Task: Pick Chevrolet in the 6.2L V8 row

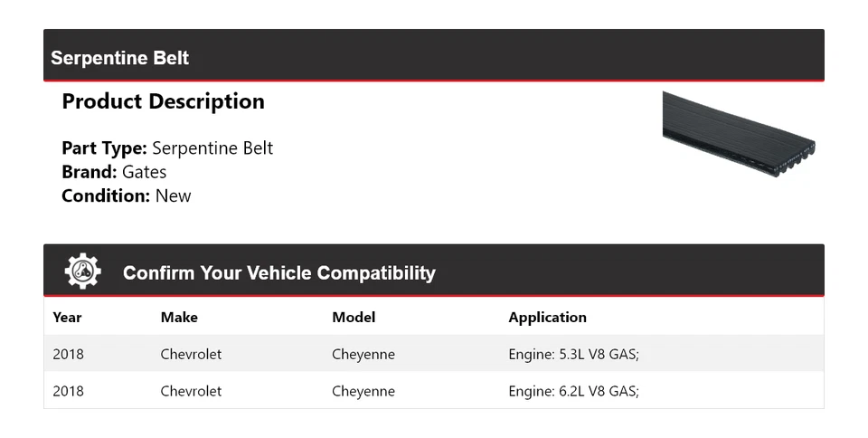Action: pyautogui.click(x=191, y=391)
